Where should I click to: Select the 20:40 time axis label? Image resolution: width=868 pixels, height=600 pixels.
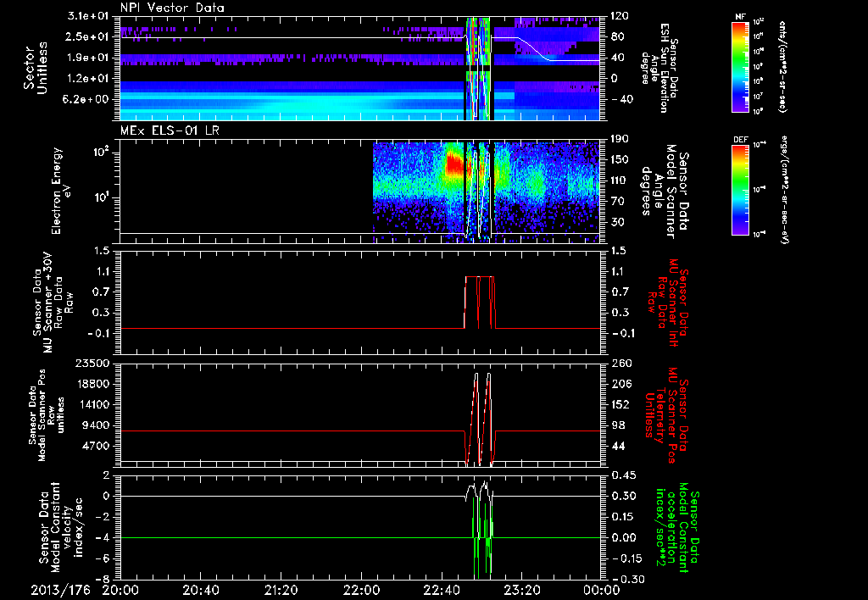[x=201, y=590]
